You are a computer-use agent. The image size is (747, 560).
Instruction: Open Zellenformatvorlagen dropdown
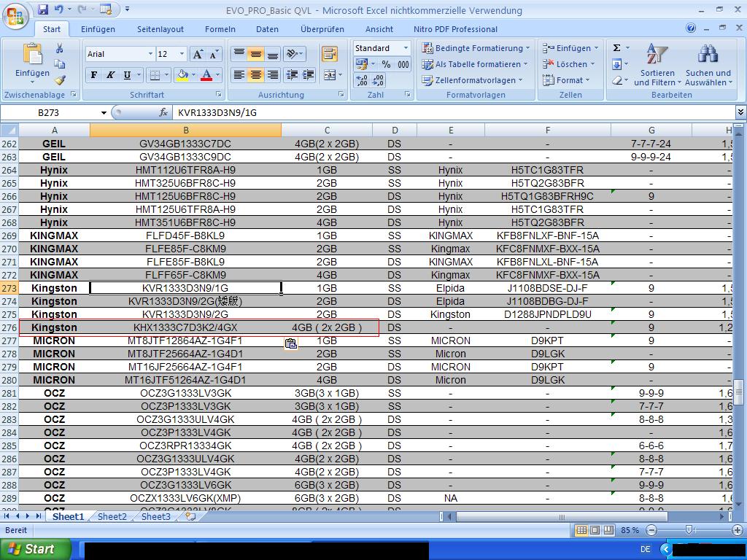tap(472, 80)
